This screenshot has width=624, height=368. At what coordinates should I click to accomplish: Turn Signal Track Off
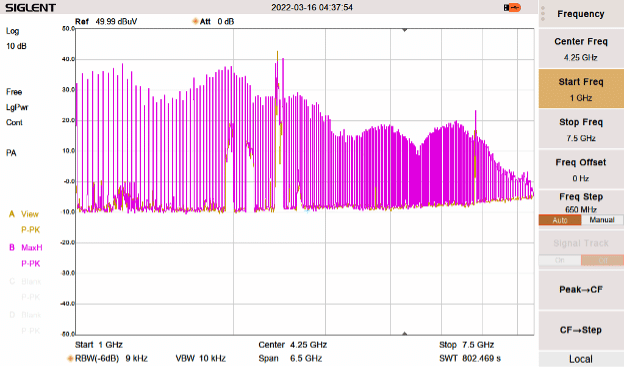click(x=602, y=260)
